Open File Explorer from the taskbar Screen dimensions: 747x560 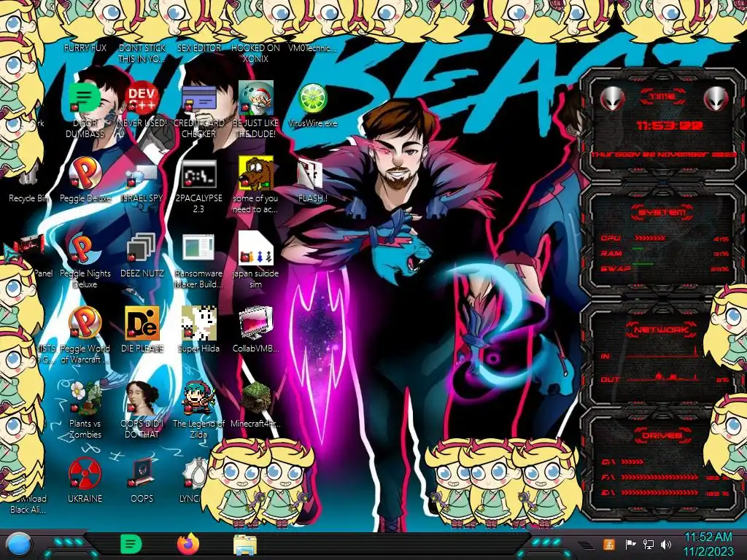pyautogui.click(x=245, y=545)
